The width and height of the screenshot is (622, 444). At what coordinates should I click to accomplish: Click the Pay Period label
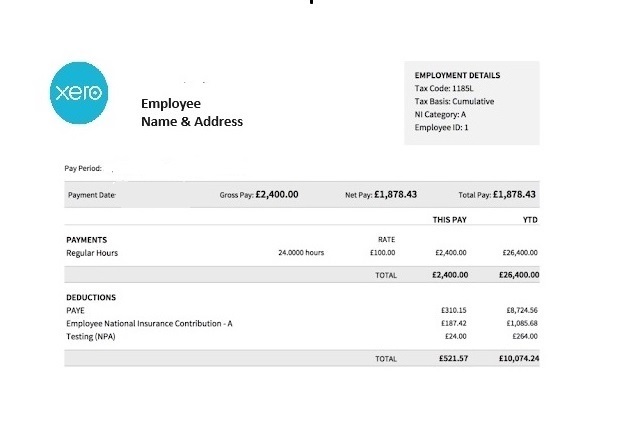click(83, 168)
